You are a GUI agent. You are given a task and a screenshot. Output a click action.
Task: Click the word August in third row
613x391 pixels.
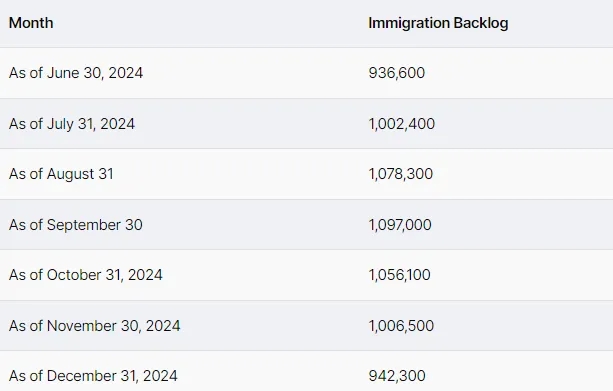71,175
